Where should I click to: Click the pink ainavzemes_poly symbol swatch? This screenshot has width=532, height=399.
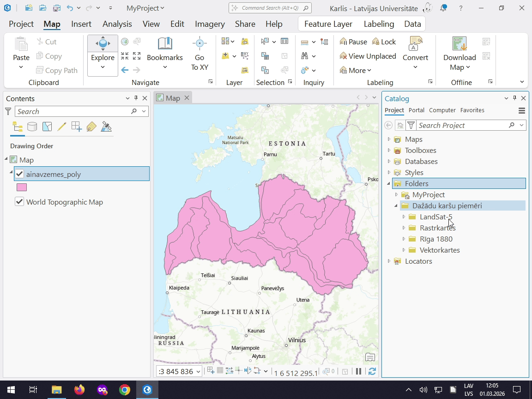pos(22,187)
